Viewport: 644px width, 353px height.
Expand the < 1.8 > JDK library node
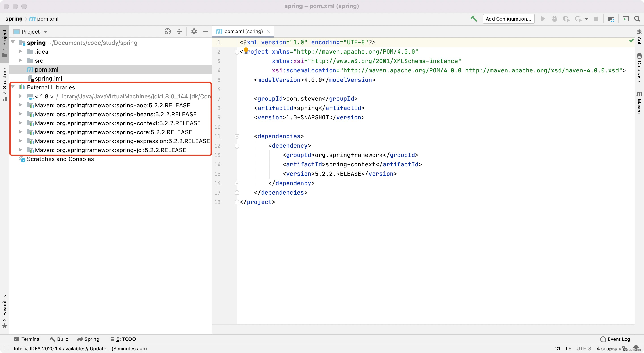[x=21, y=96]
